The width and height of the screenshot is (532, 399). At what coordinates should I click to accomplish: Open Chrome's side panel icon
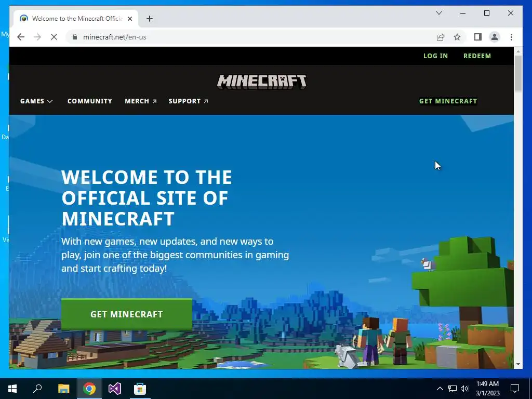pos(478,37)
